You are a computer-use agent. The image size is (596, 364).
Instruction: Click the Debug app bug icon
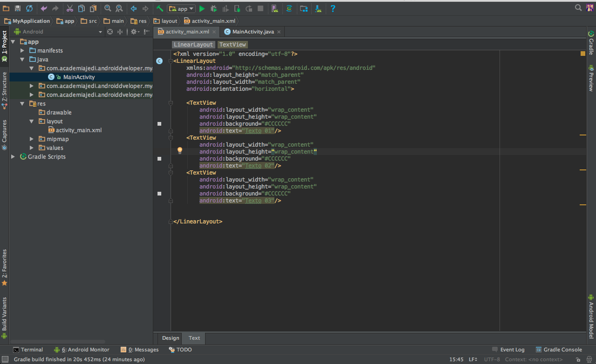click(x=213, y=8)
